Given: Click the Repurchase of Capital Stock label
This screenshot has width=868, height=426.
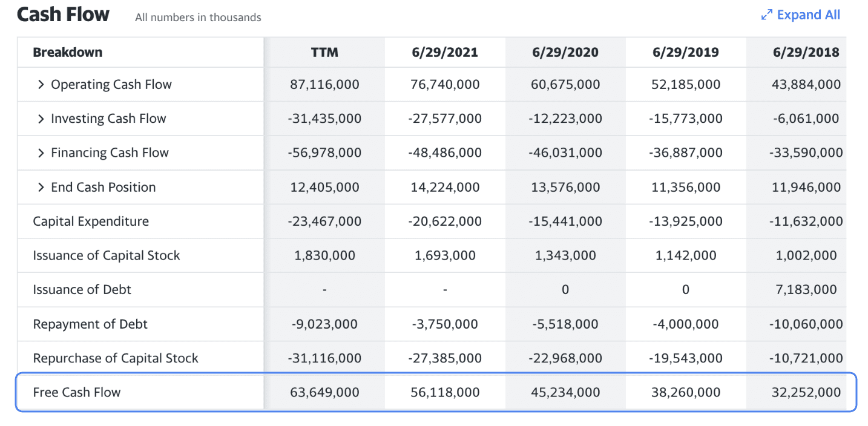Looking at the screenshot, I should pos(116,358).
